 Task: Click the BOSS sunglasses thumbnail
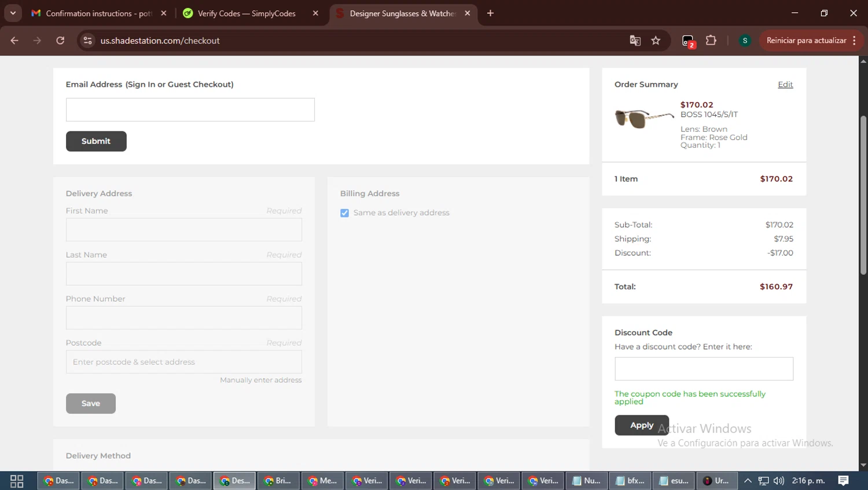point(644,119)
